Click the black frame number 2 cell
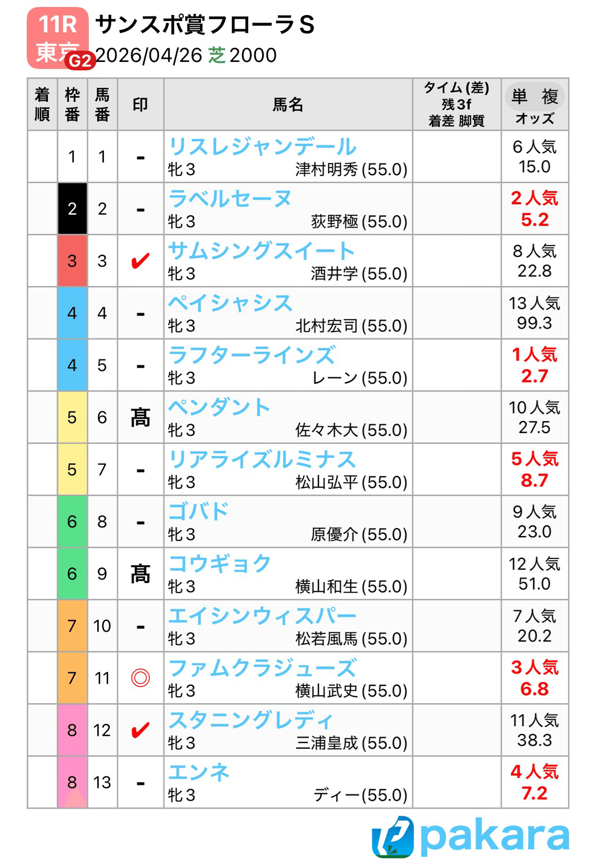The image size is (599, 868). point(72,209)
